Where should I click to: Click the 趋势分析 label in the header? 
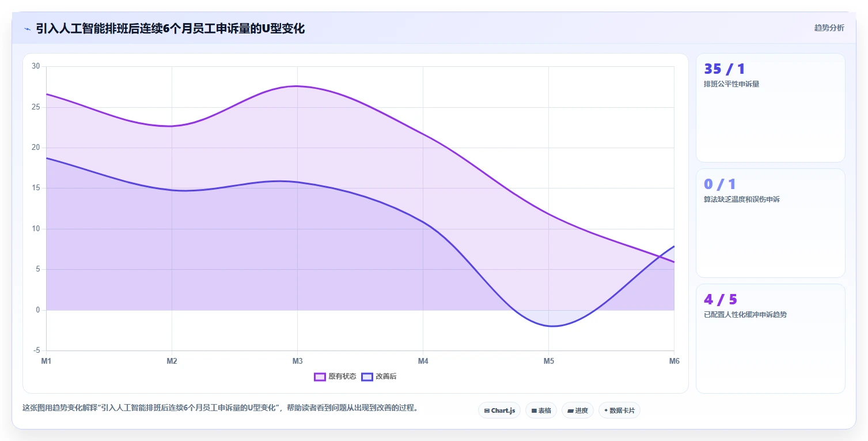pyautogui.click(x=829, y=28)
